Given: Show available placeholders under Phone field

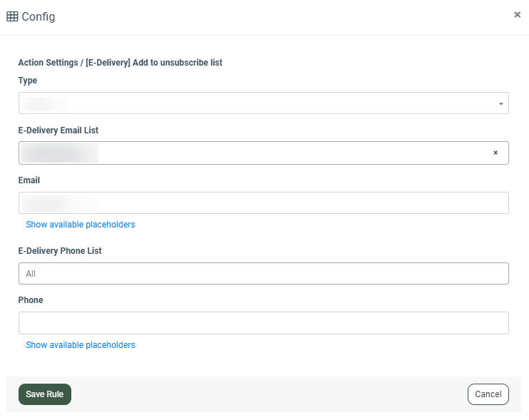Looking at the screenshot, I should point(81,345).
